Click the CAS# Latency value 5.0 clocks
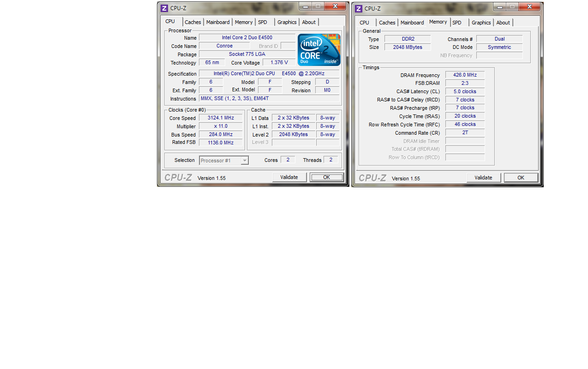588x369 pixels. [465, 92]
